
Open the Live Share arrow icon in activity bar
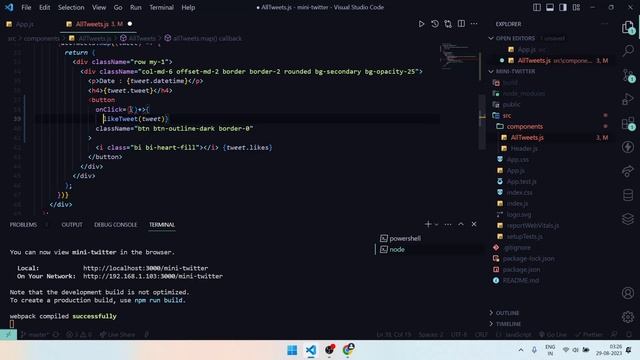[x=628, y=171]
